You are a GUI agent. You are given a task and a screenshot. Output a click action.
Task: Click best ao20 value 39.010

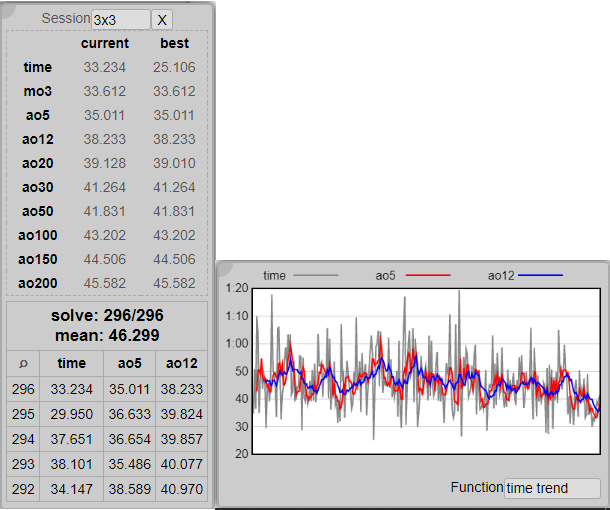(x=174, y=163)
